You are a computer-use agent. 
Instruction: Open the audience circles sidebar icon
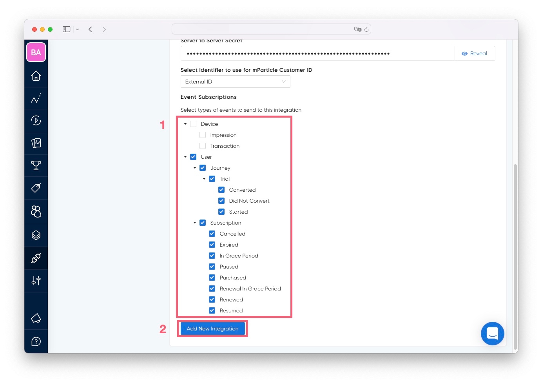tap(36, 211)
